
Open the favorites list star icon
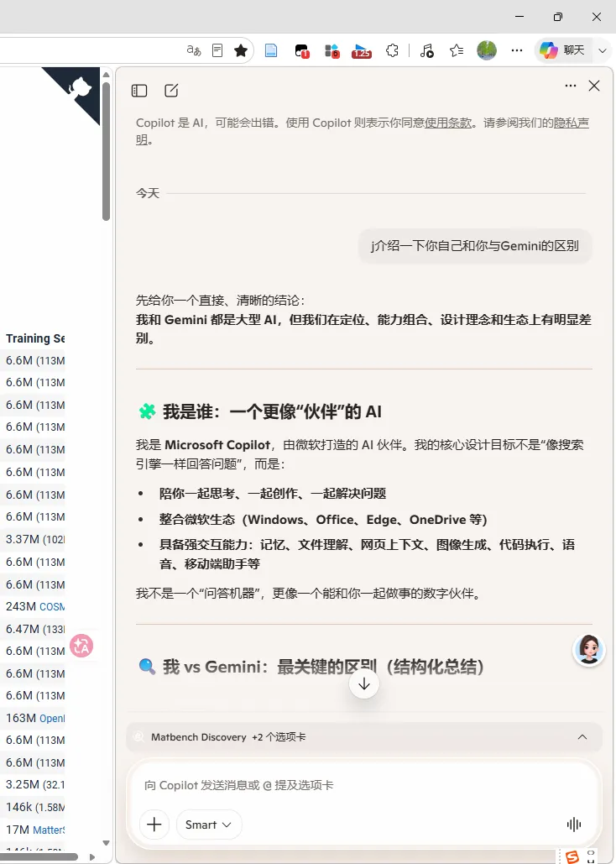457,50
